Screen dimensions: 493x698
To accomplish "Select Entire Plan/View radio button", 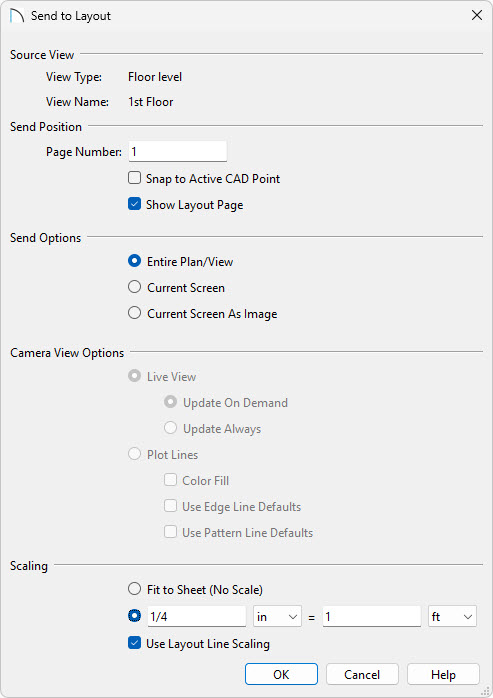I will pyautogui.click(x=134, y=261).
